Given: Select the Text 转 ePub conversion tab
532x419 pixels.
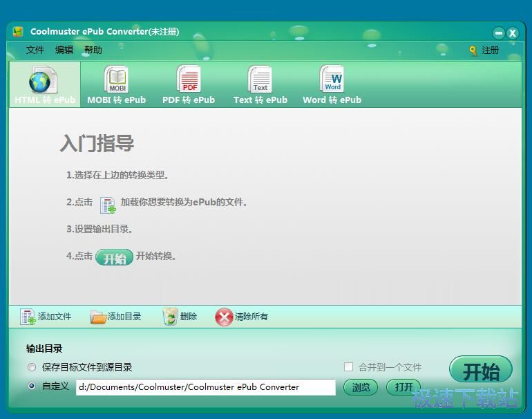Looking at the screenshot, I should click(260, 84).
